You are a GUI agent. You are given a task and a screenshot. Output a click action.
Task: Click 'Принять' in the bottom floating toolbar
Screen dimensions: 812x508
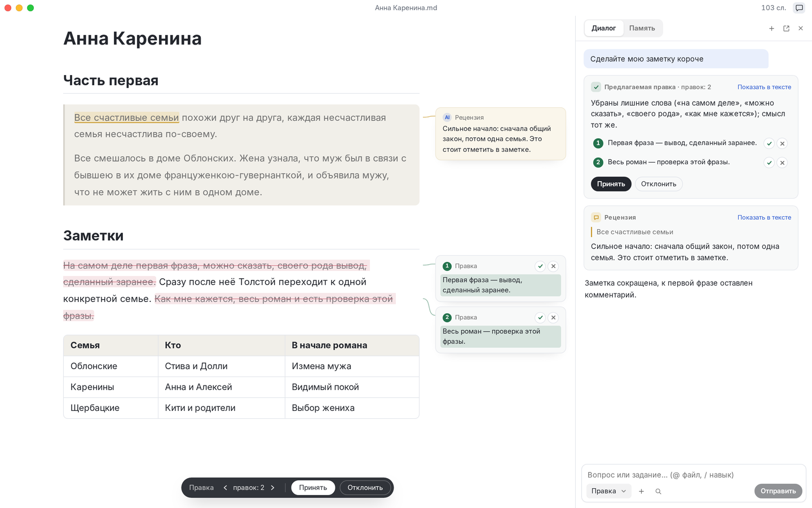click(313, 488)
